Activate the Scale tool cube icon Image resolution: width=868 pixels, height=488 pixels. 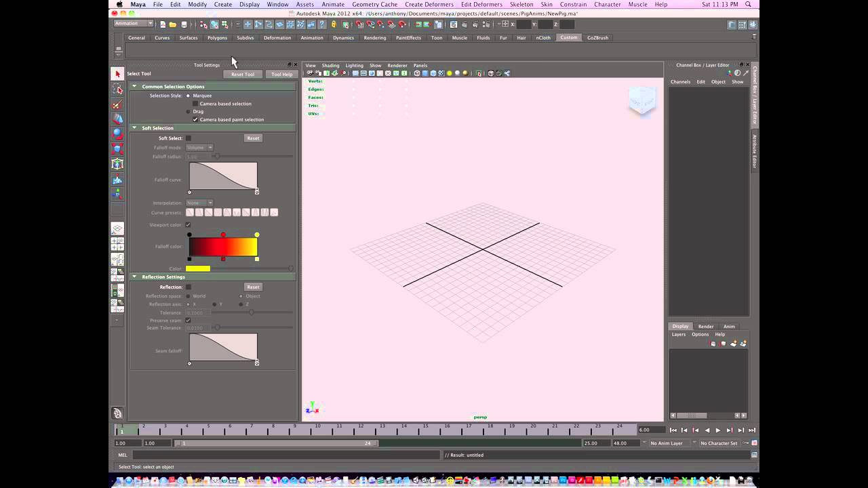(x=117, y=148)
